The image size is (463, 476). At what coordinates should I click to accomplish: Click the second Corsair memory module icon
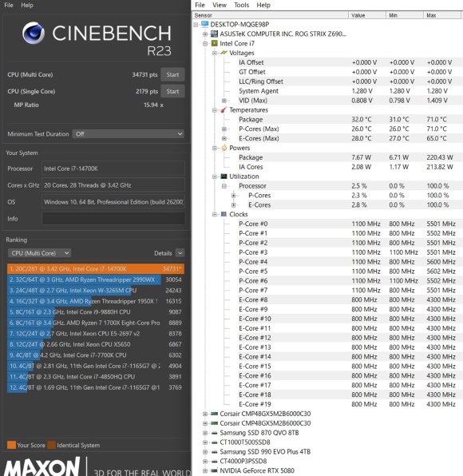pyautogui.click(x=214, y=422)
